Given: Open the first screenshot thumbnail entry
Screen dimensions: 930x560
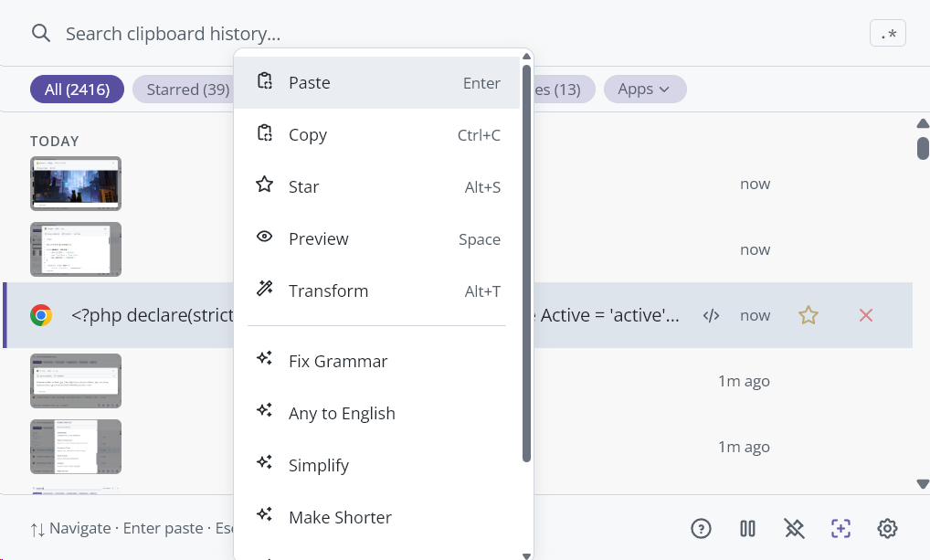Looking at the screenshot, I should click(x=76, y=184).
